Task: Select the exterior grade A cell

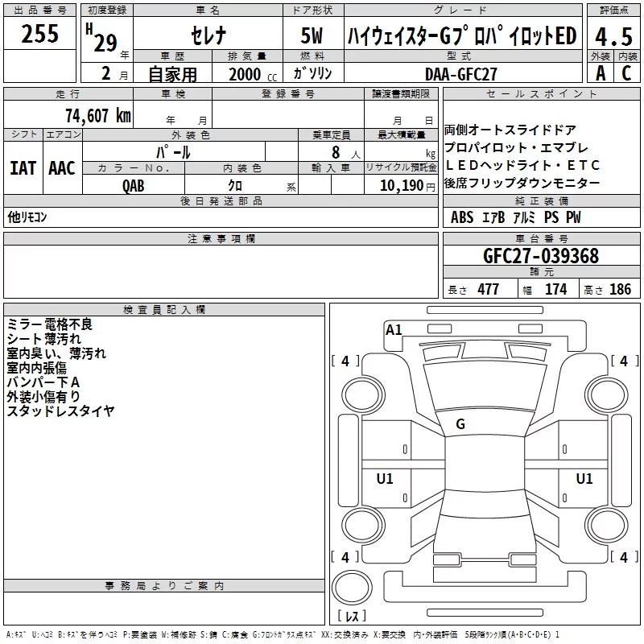Action: point(601,73)
